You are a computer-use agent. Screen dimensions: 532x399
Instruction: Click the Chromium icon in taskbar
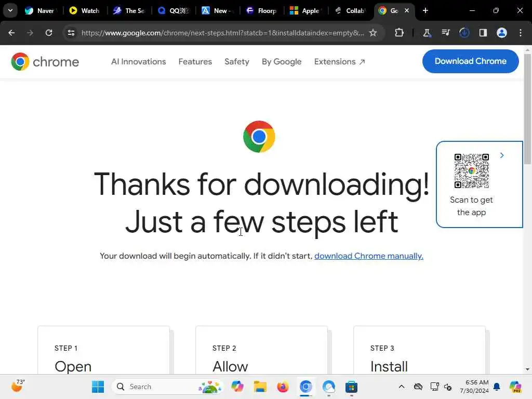point(305,387)
